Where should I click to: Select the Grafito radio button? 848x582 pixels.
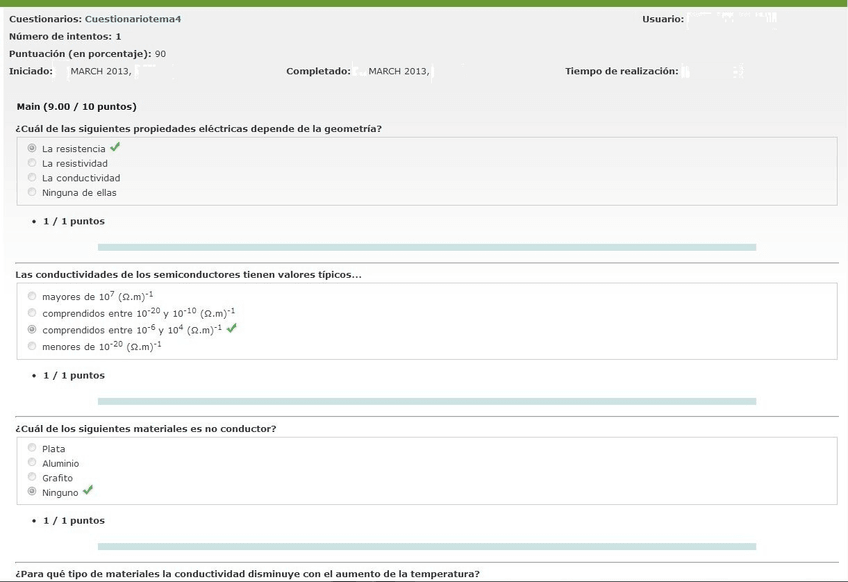(32, 477)
